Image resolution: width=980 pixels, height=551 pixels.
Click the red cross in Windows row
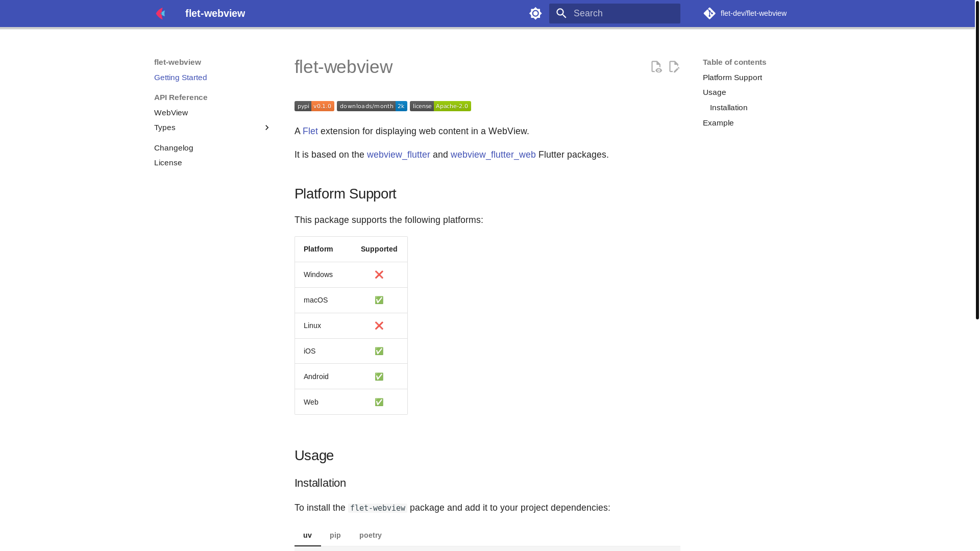[x=379, y=274]
